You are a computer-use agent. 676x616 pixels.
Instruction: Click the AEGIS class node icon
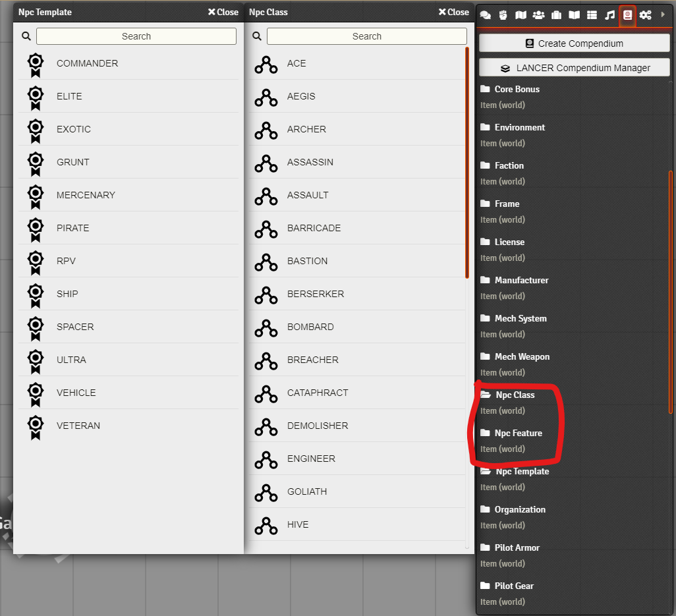click(266, 98)
